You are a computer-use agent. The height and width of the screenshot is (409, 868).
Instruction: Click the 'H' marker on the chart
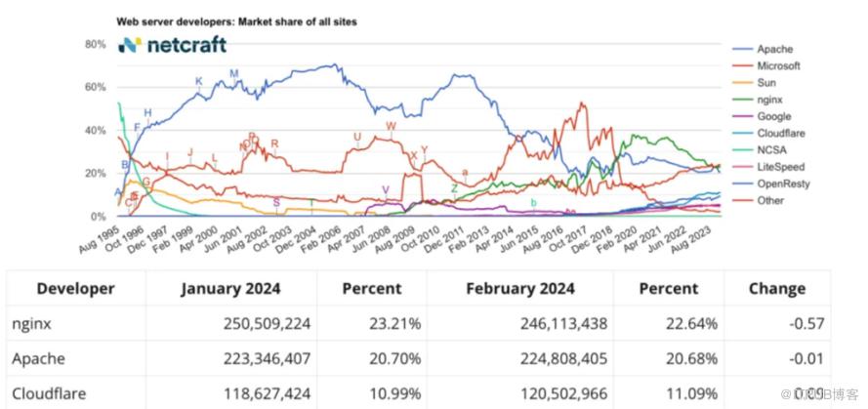click(x=148, y=113)
